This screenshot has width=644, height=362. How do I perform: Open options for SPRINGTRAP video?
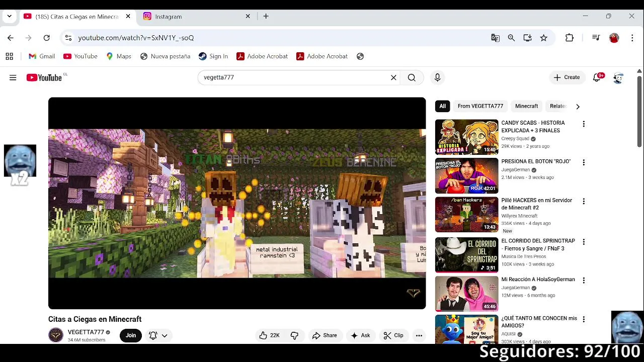point(584,242)
